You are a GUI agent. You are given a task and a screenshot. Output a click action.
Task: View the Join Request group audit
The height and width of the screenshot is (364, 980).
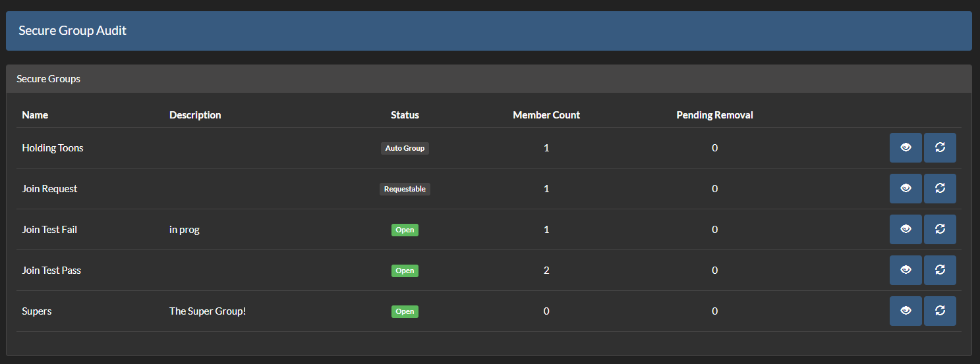pyautogui.click(x=906, y=189)
